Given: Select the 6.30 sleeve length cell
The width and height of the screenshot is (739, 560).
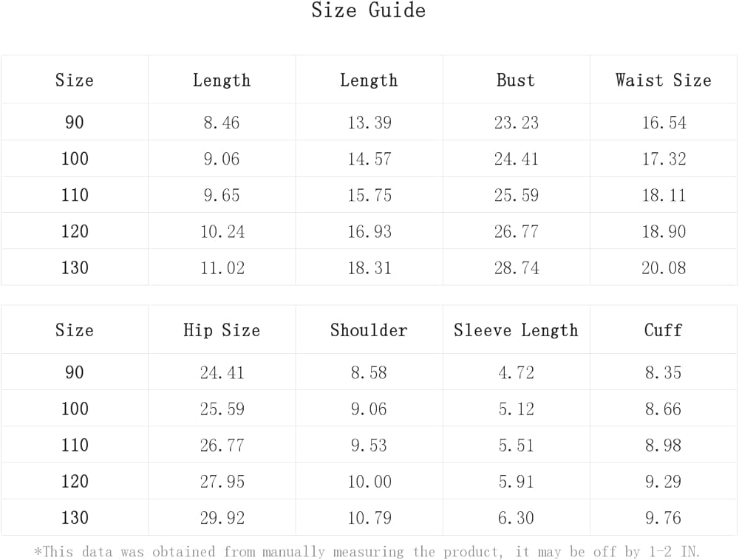Looking at the screenshot, I should coord(516,518).
